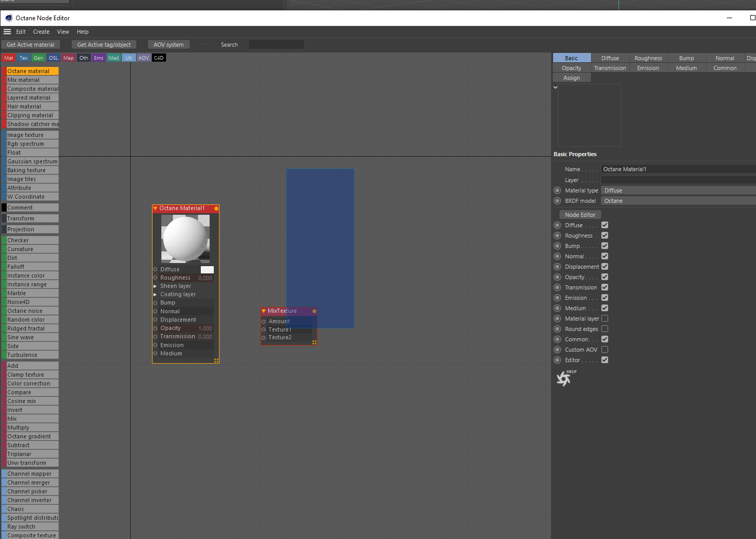
Task: Toggle the Mat node filter button
Action: point(9,58)
